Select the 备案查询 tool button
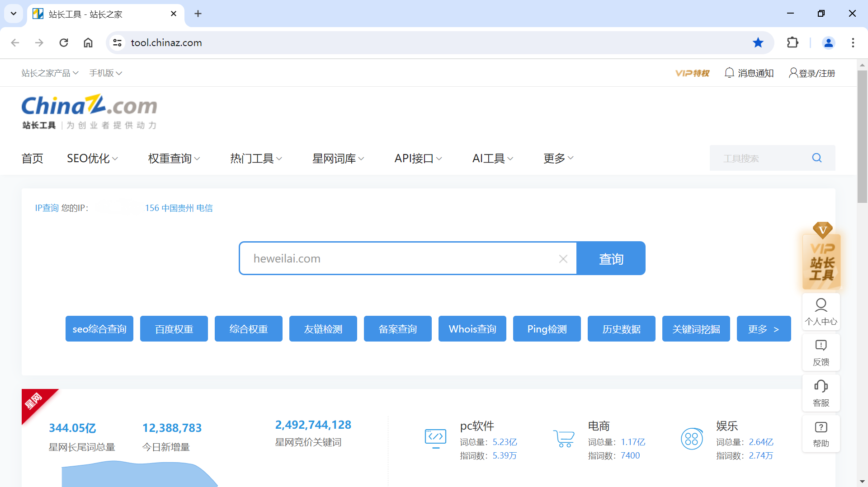 398,329
